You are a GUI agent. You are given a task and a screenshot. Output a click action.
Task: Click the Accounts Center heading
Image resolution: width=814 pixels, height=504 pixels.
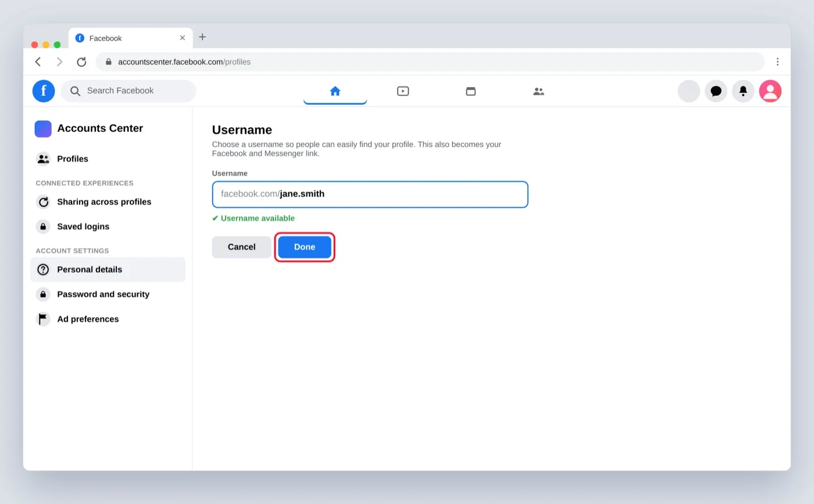pyautogui.click(x=100, y=128)
